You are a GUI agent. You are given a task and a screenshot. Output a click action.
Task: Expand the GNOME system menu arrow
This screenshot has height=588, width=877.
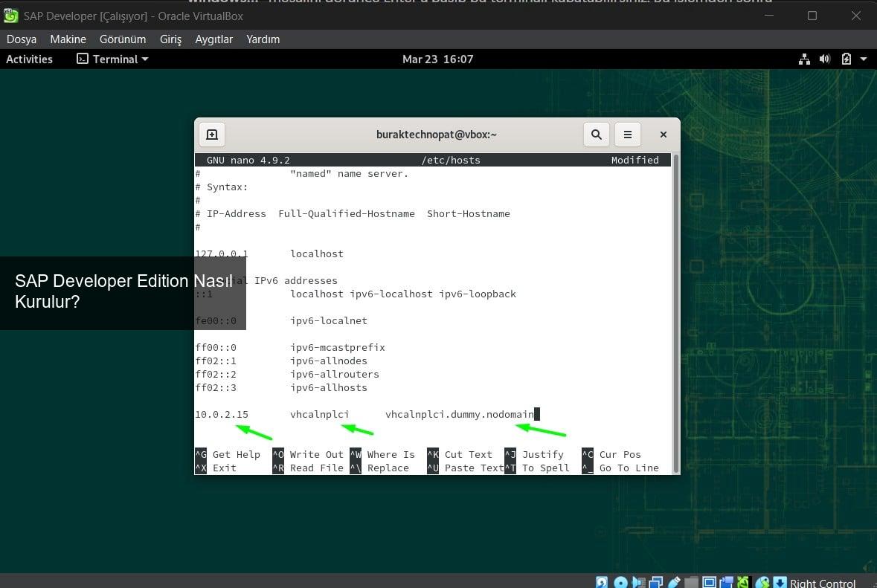pos(864,59)
